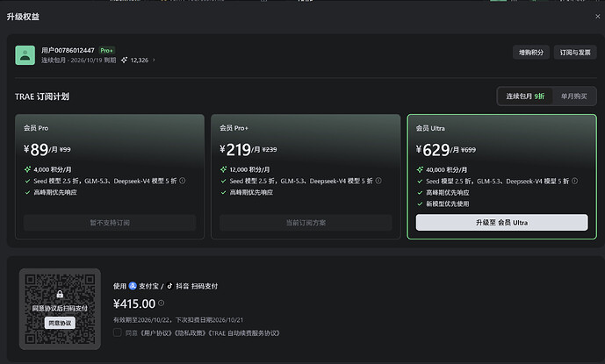Select the 连续包月 9折 billing option

coord(525,96)
